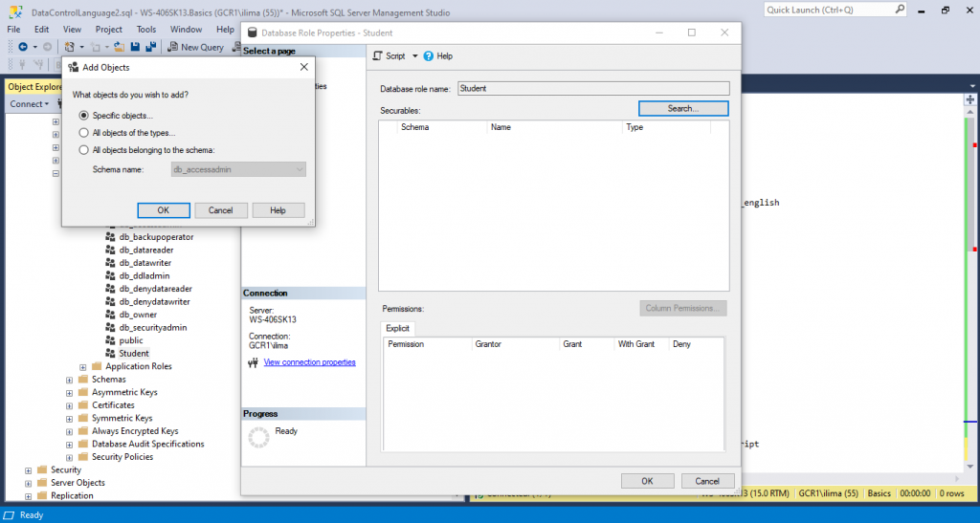
Task: Click the Database role name field
Action: 593,89
